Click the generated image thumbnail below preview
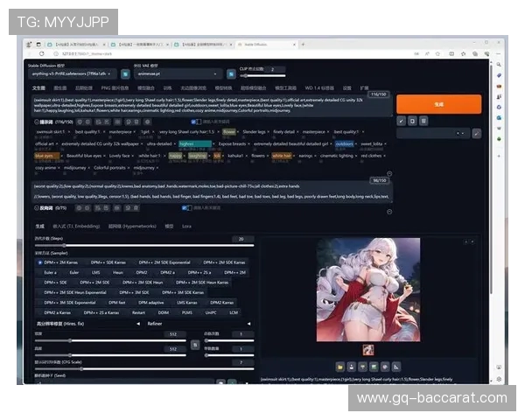The image size is (525, 420). 367,349
